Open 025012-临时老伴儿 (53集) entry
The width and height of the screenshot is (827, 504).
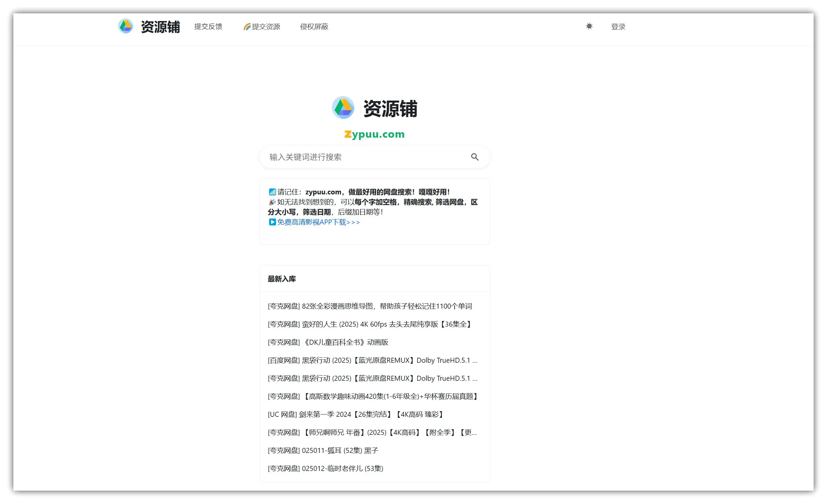[326, 469]
